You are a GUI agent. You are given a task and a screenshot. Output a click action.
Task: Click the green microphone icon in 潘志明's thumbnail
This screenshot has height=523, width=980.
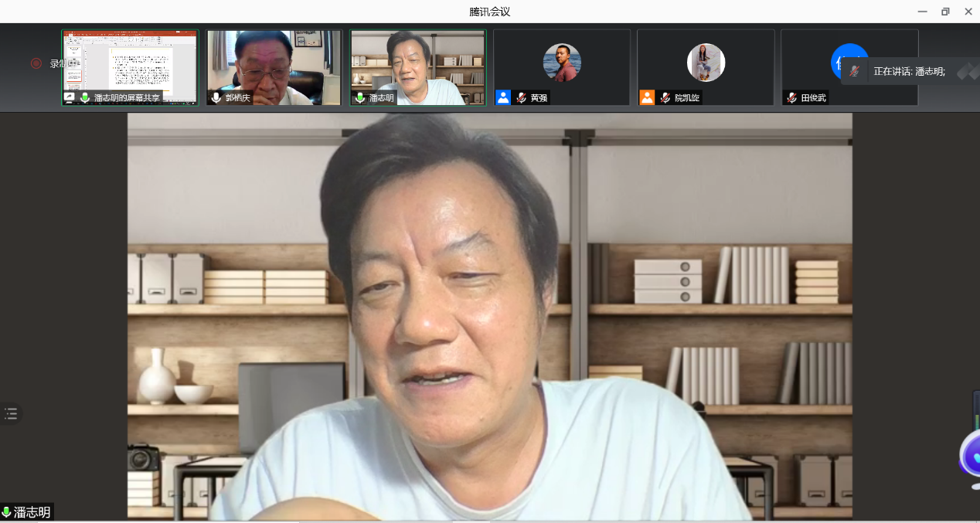click(x=359, y=98)
